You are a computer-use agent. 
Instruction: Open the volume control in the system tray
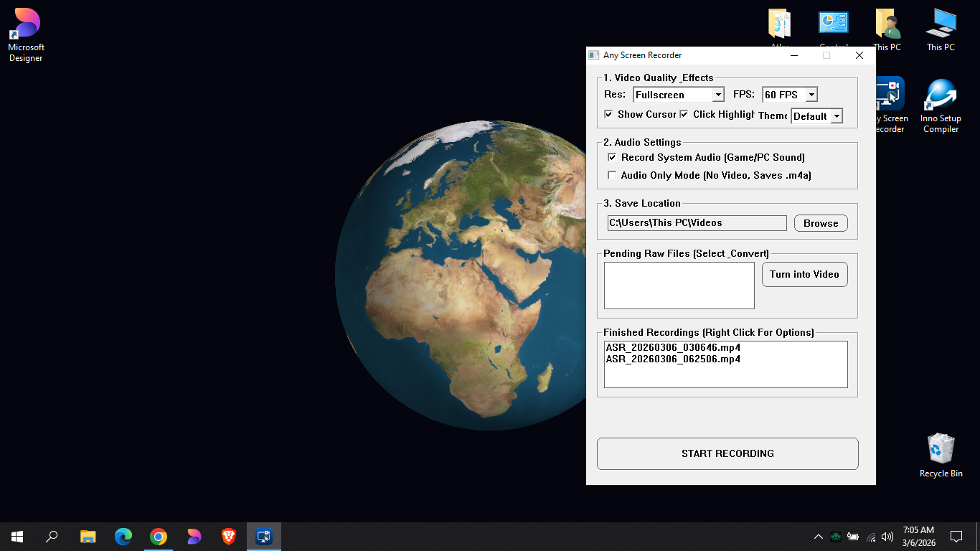(x=887, y=537)
